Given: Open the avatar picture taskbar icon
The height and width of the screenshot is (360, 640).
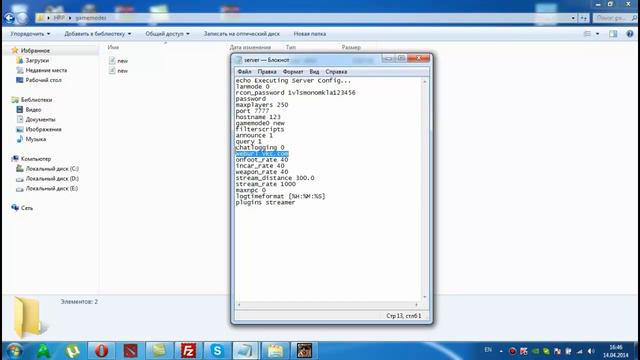Looking at the screenshot, I should coord(304,351).
